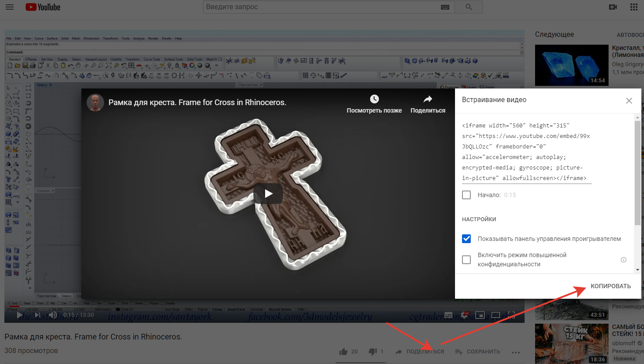The height and width of the screenshot is (364, 644).
Task: Click the 'Следующее' heading
Action: (x=554, y=34)
